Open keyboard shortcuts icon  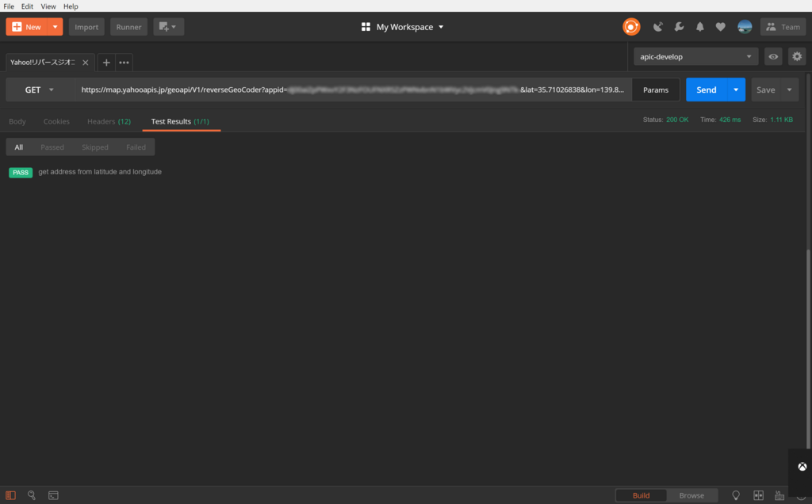coord(779,495)
